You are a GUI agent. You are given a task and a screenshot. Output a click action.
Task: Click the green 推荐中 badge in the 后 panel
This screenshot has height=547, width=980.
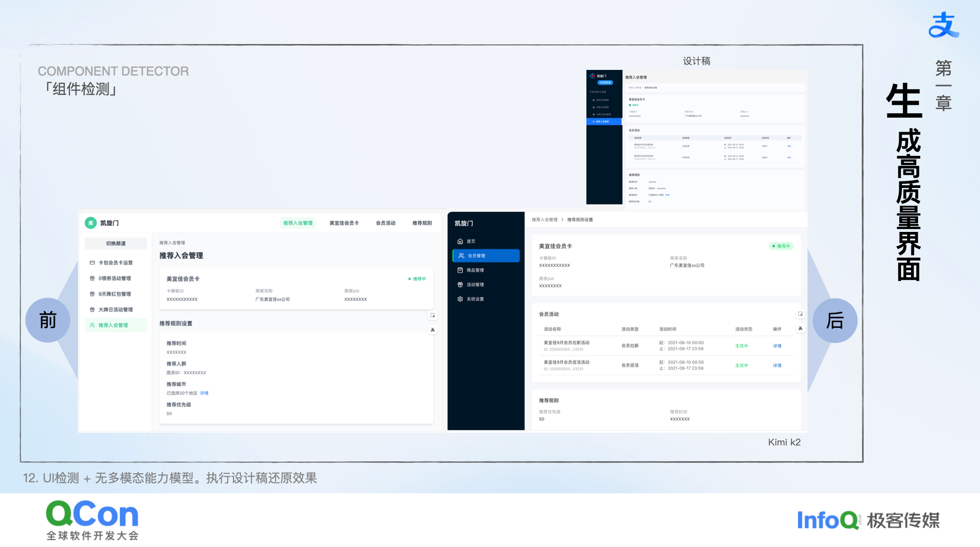click(781, 246)
